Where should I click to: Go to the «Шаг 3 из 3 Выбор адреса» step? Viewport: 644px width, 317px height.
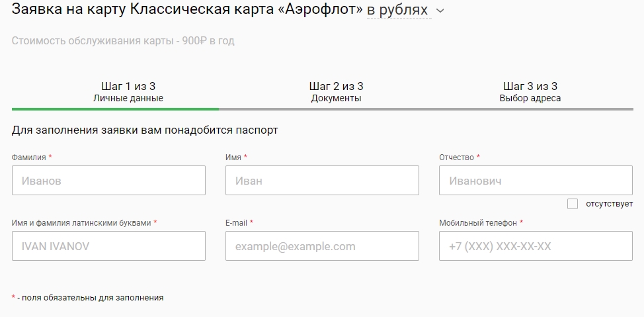point(530,92)
